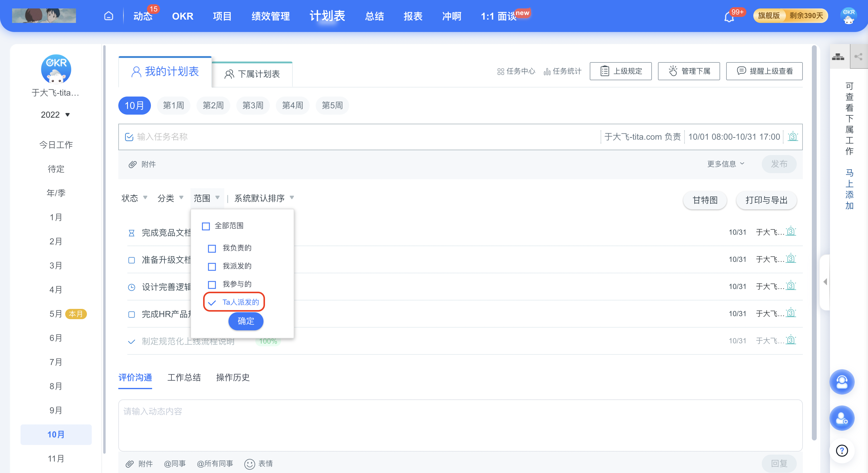Click the main content vertical scrollbar
This screenshot has width=868, height=473.
tap(814, 243)
